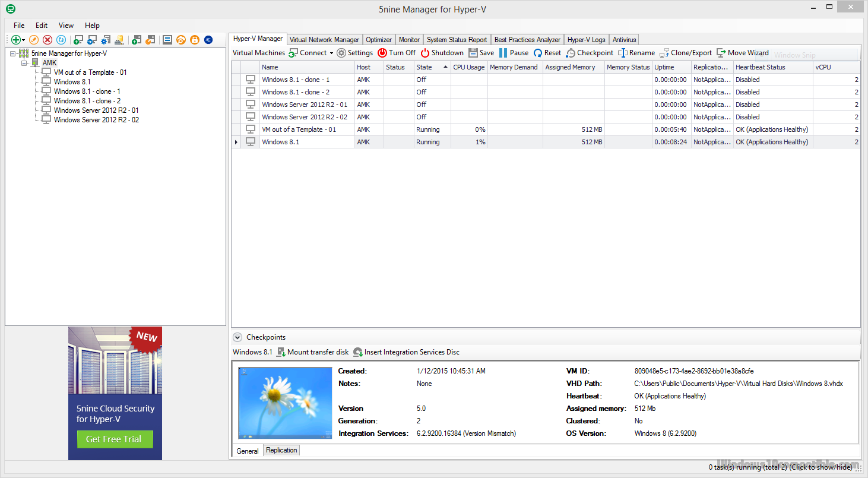The width and height of the screenshot is (868, 478).
Task: Click the Turn Off button
Action: click(x=397, y=53)
